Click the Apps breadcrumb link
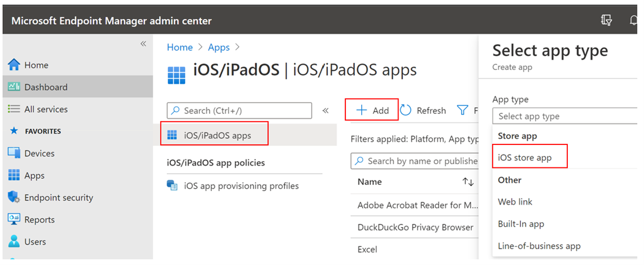Image resolution: width=644 pixels, height=265 pixels. pyautogui.click(x=219, y=47)
